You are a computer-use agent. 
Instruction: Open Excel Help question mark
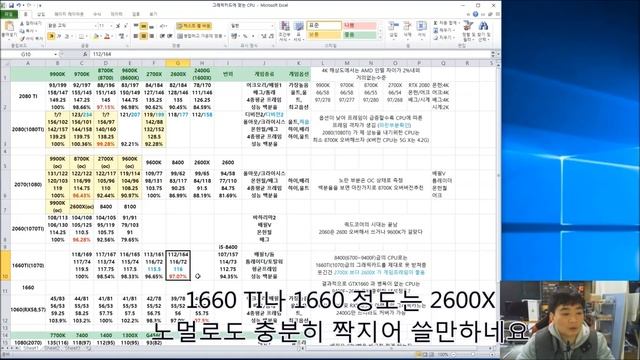[x=475, y=14]
